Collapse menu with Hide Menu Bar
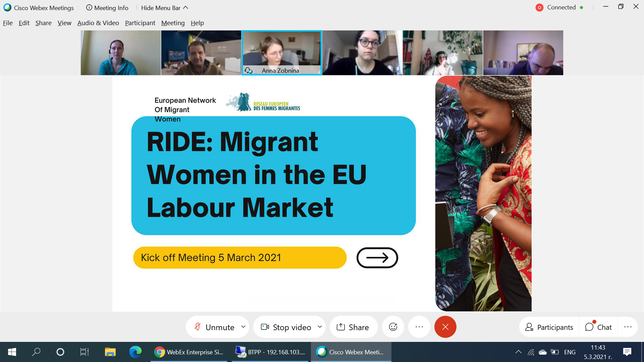This screenshot has width=644, height=362. [x=165, y=8]
